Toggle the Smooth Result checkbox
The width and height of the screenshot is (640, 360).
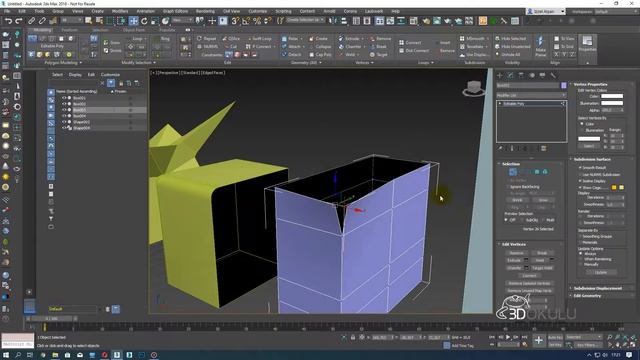click(x=580, y=168)
